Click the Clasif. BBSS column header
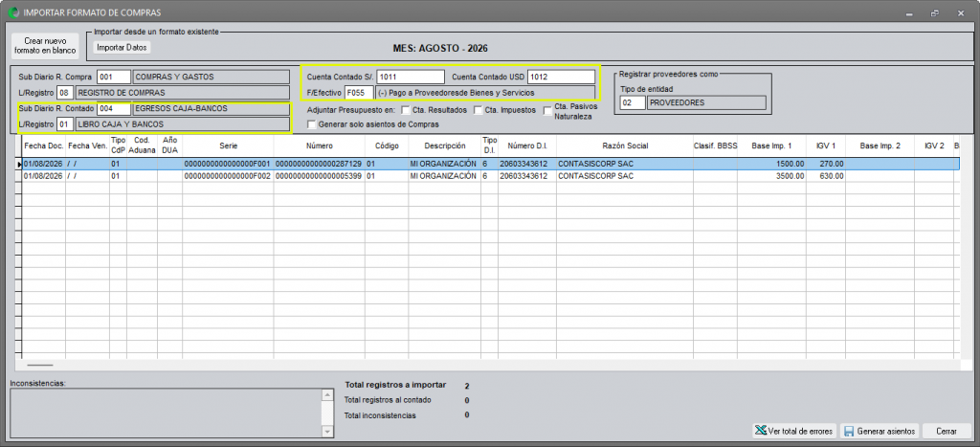Screen dimensions: 980x447 click(x=715, y=145)
